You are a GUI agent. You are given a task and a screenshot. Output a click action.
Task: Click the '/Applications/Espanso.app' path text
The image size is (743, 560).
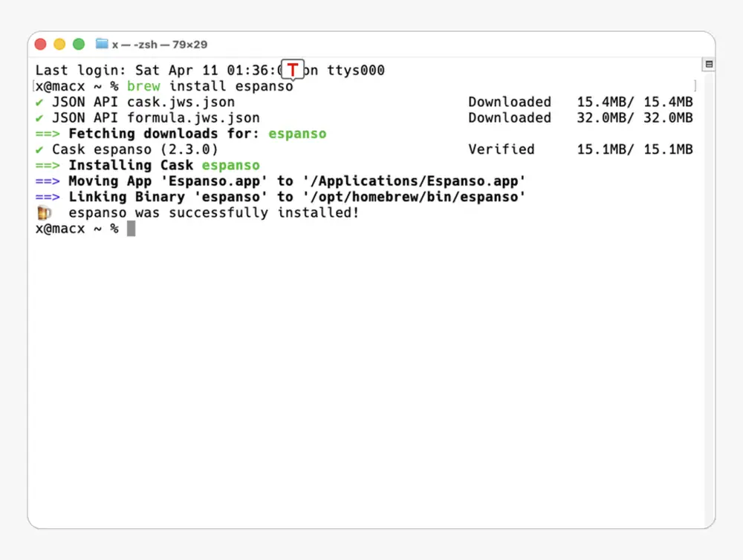[x=414, y=181]
